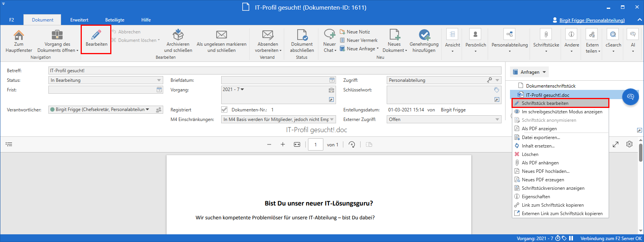
Task: Zoom in with the plus icon
Action: click(283, 144)
